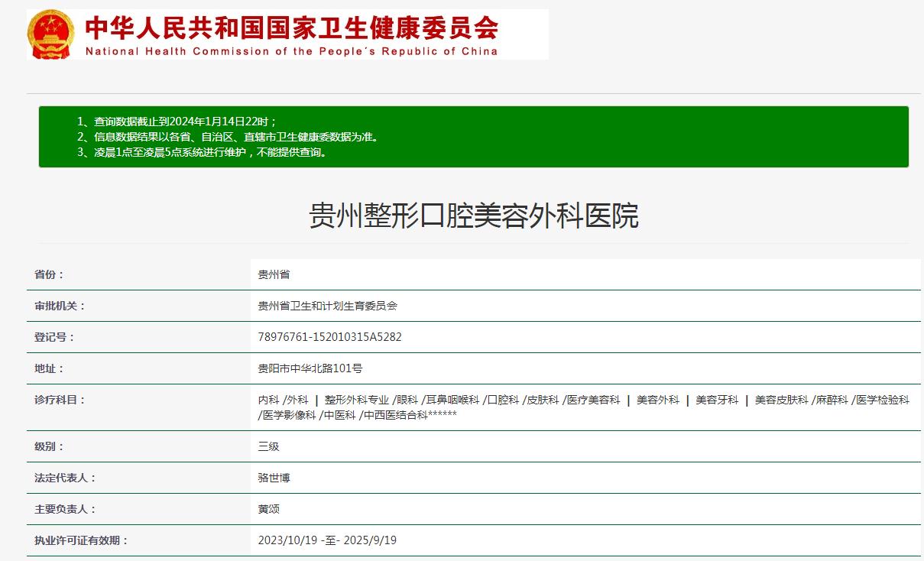Click the main responsible person 黄颂

click(x=268, y=509)
